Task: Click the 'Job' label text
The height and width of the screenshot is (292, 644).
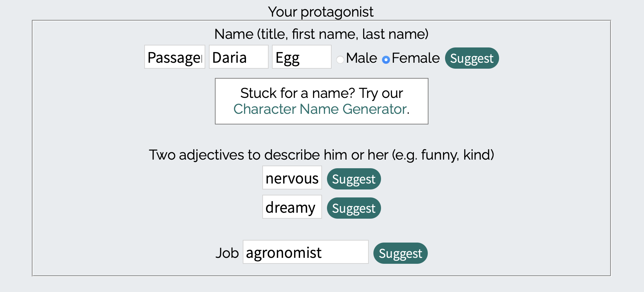Action: tap(227, 253)
